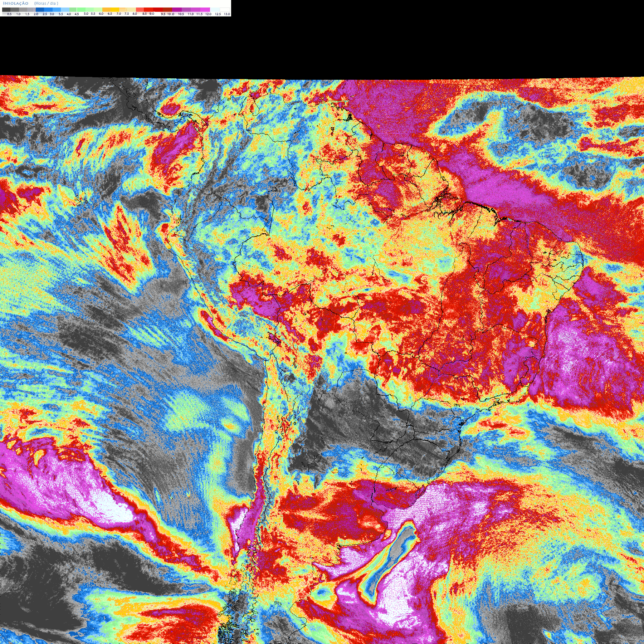The width and height of the screenshot is (644, 644).
Task: Select the dark blue swatch above 2.0
Action: pyautogui.click(x=40, y=10)
